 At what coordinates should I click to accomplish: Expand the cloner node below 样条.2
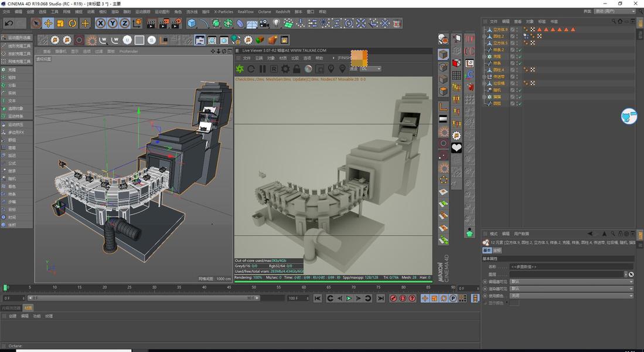pyautogui.click(x=484, y=56)
